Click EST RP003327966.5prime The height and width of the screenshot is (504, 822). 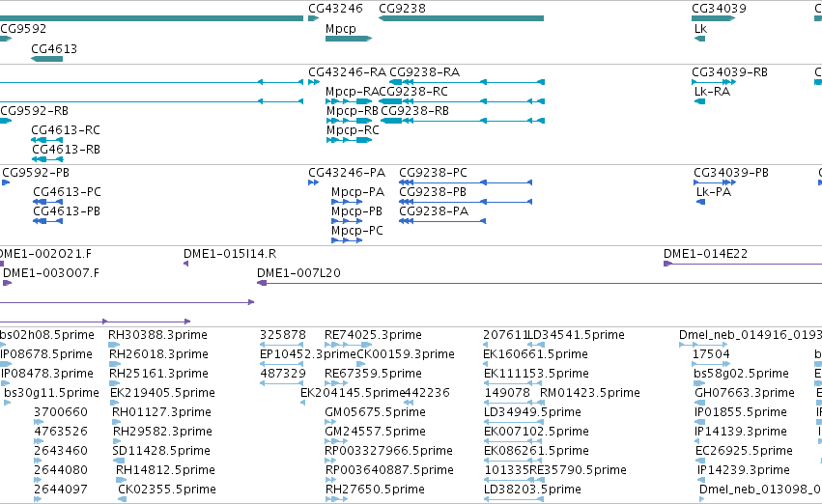(389, 452)
